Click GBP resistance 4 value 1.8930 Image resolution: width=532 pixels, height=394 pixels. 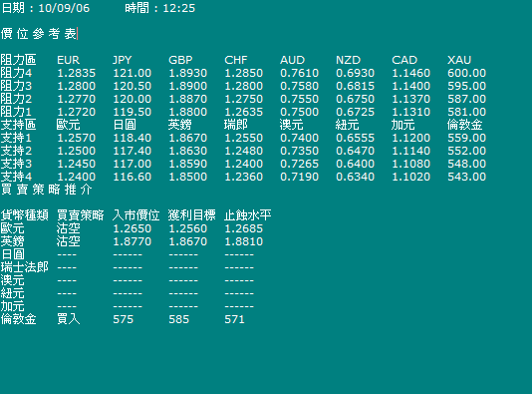188,73
